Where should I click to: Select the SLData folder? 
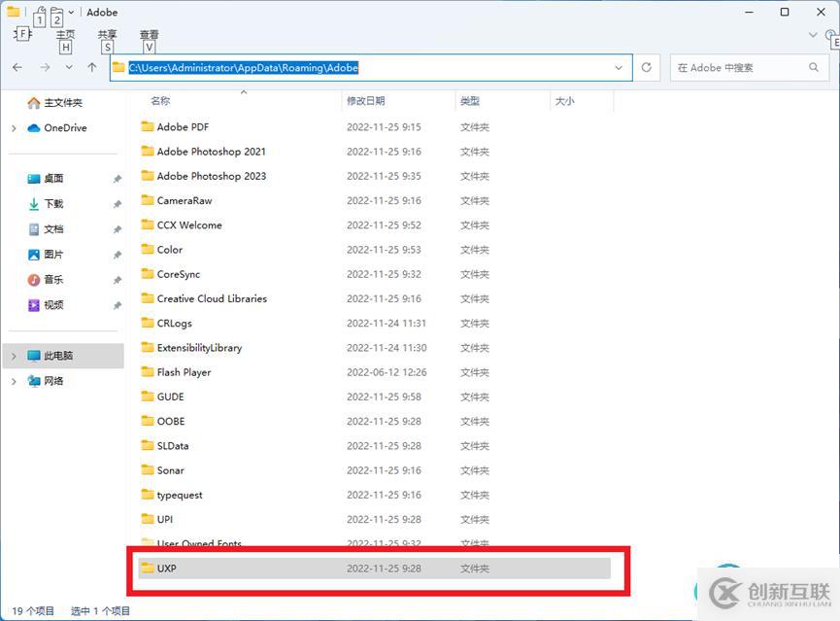173,446
